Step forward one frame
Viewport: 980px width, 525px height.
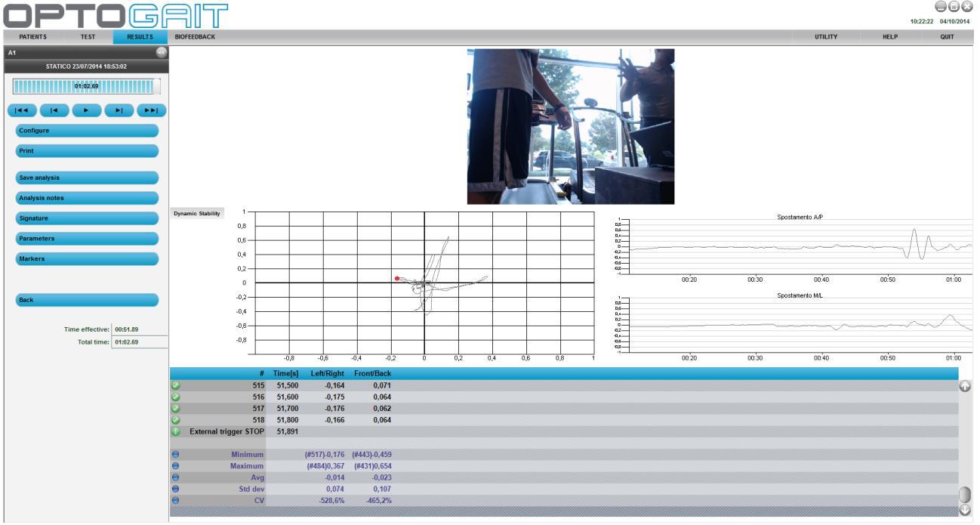pyautogui.click(x=119, y=110)
